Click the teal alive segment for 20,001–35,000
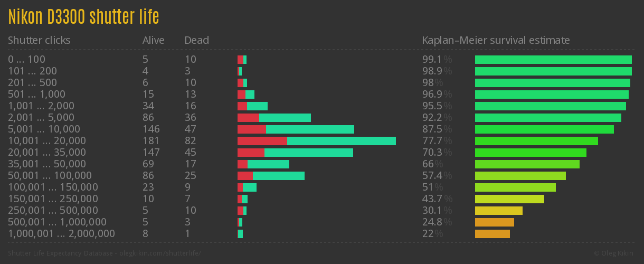644x264 pixels. (x=308, y=153)
